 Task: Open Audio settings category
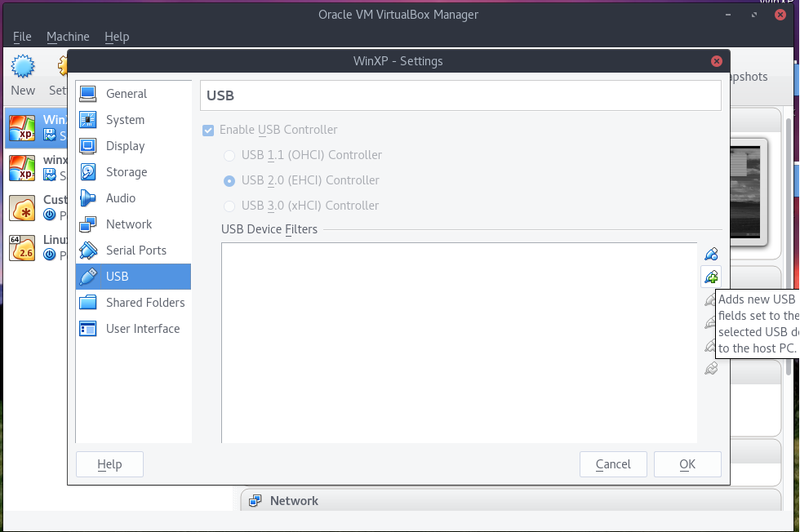tap(133, 198)
